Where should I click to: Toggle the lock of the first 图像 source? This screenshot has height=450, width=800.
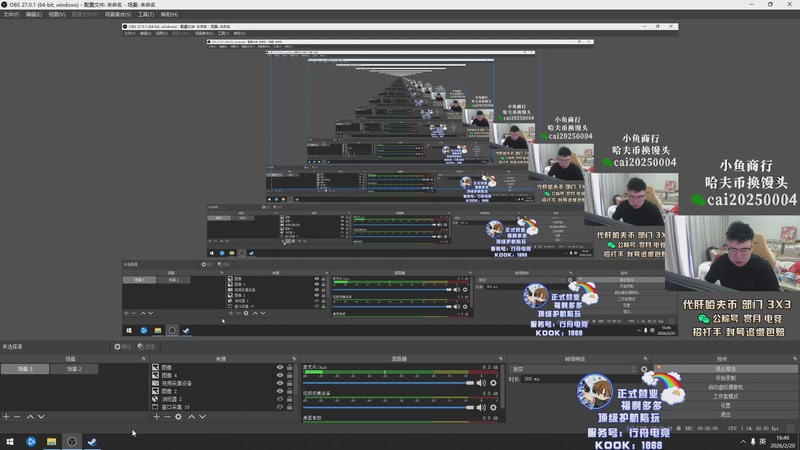[x=289, y=367]
